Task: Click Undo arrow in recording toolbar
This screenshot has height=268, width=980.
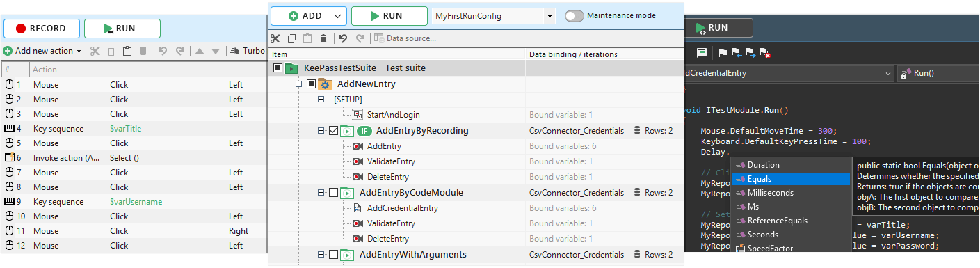Action: (x=163, y=51)
